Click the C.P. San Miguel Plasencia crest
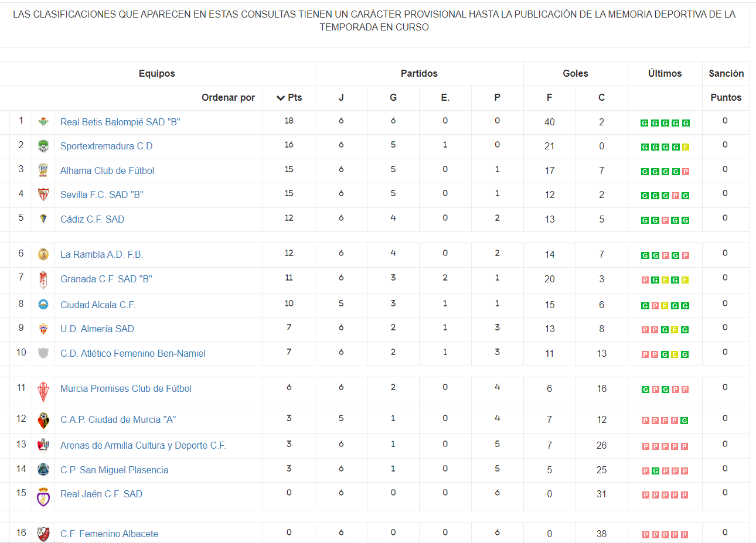756x543 pixels. tap(43, 469)
